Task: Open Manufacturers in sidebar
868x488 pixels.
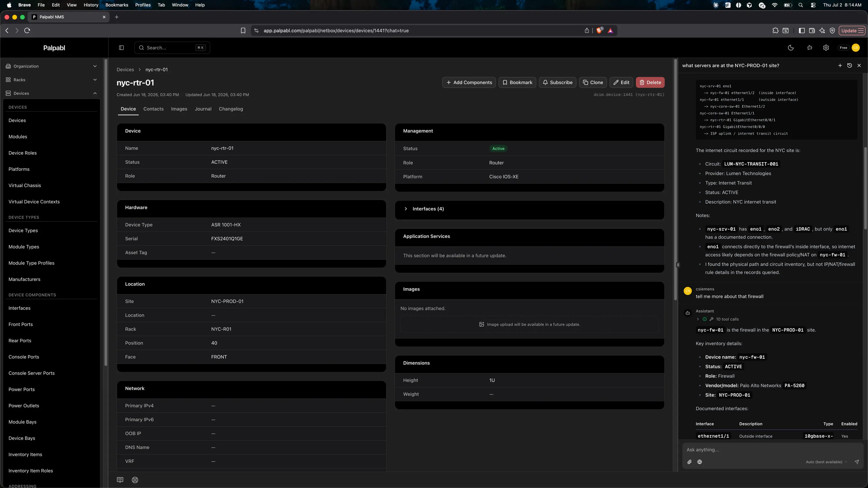Action: pyautogui.click(x=24, y=279)
